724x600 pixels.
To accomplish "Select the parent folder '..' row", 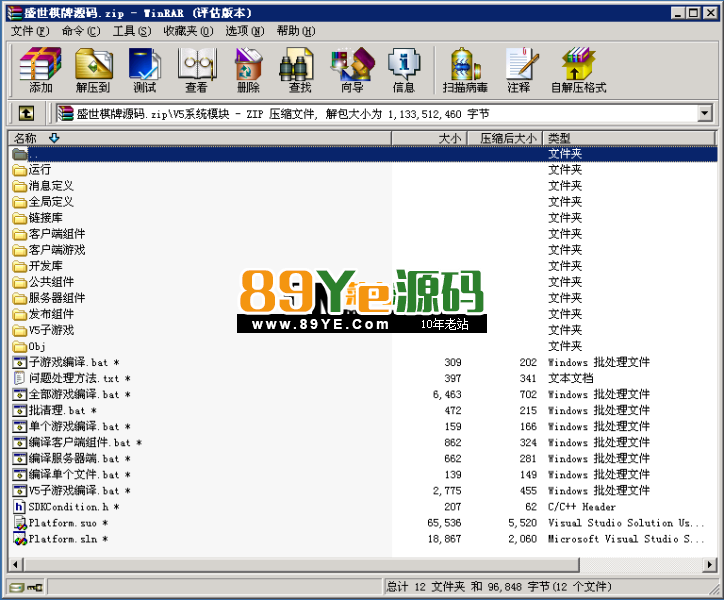I will [363, 154].
